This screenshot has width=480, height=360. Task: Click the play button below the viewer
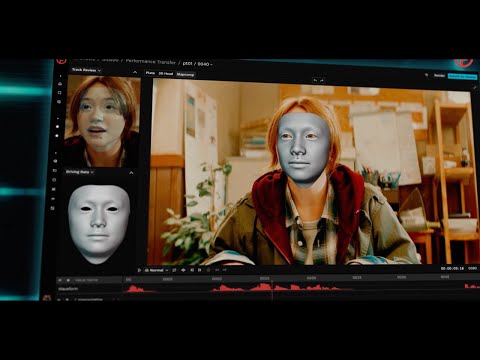[x=140, y=270]
